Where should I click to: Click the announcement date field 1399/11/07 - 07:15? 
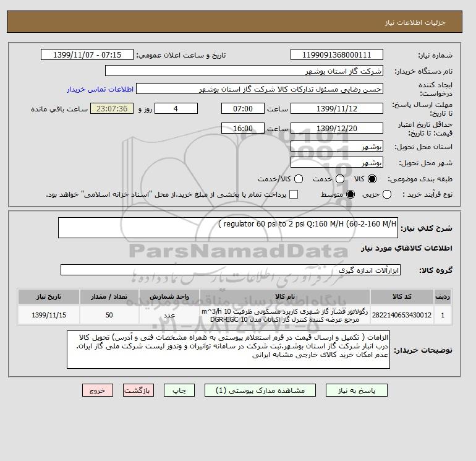(87, 55)
